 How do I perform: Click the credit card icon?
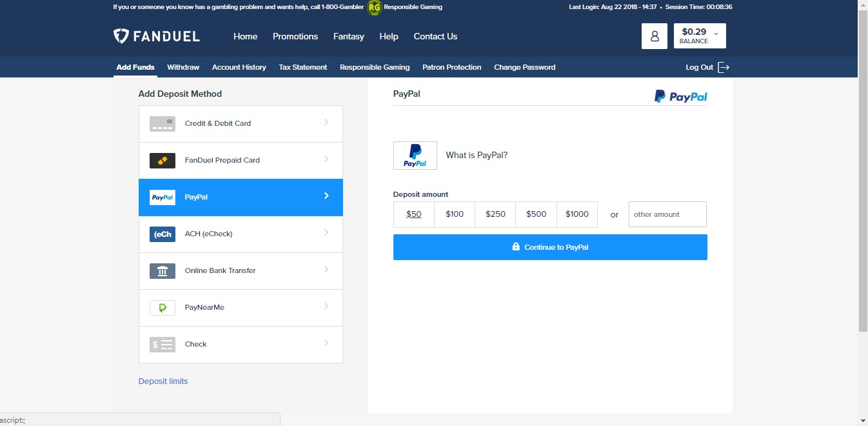163,123
